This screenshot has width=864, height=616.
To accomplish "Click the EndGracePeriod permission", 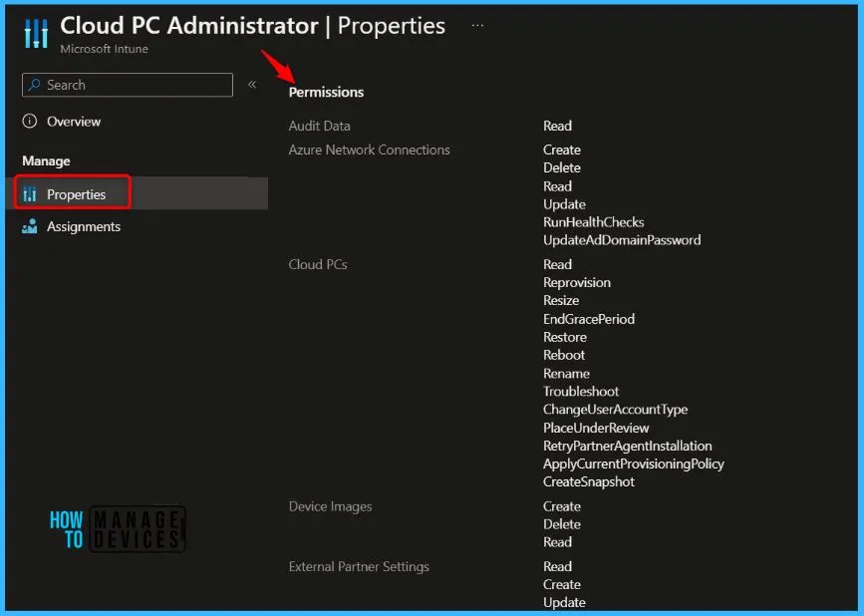I will pos(589,319).
